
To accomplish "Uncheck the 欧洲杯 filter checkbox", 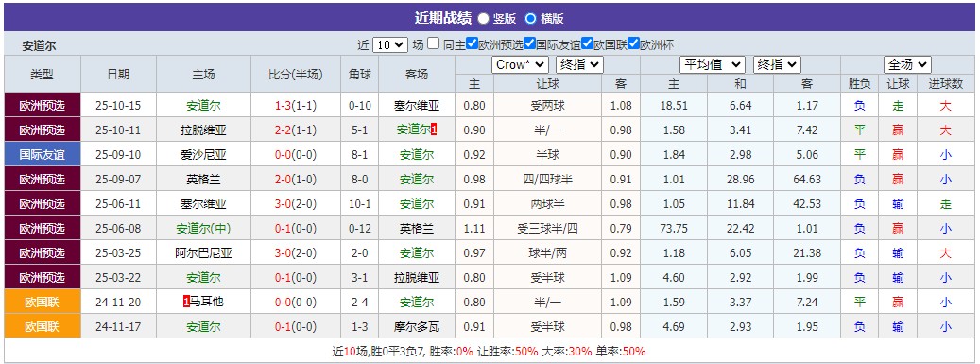I will point(634,43).
